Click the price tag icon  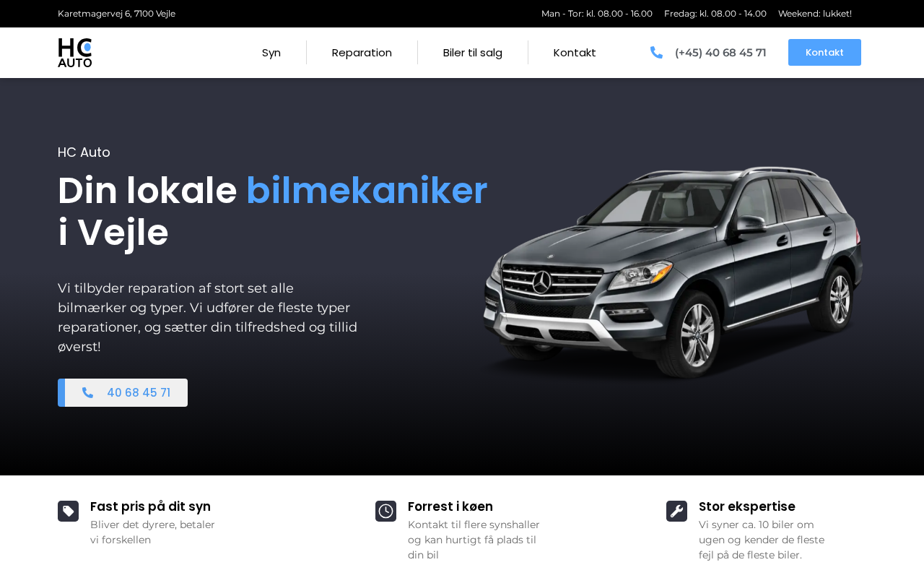(x=68, y=511)
